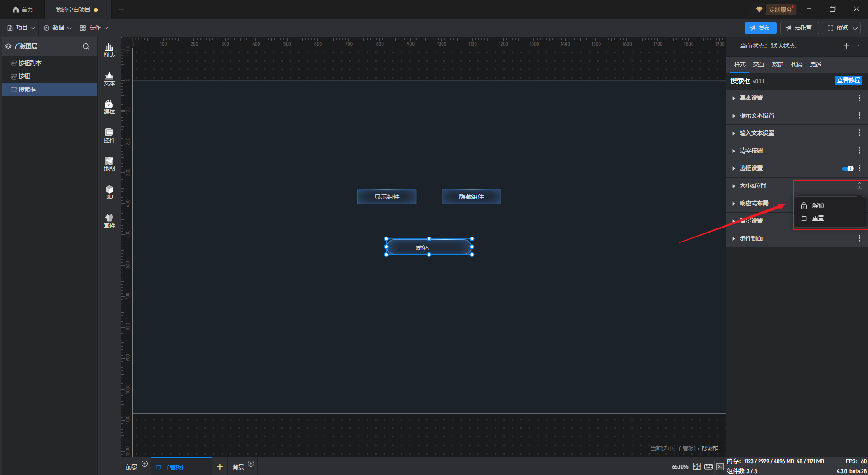868x475 pixels.
Task: Select the 按钮 layer
Action: tap(49, 76)
